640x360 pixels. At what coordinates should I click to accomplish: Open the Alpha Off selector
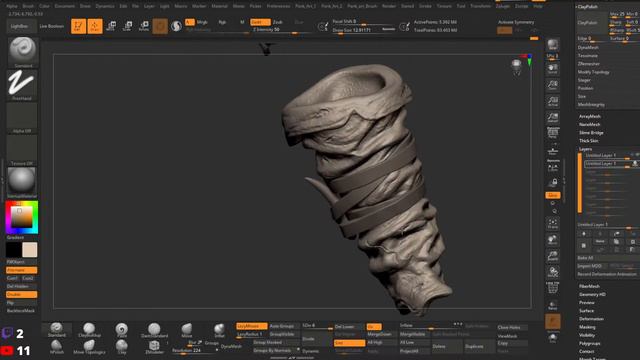point(22,118)
